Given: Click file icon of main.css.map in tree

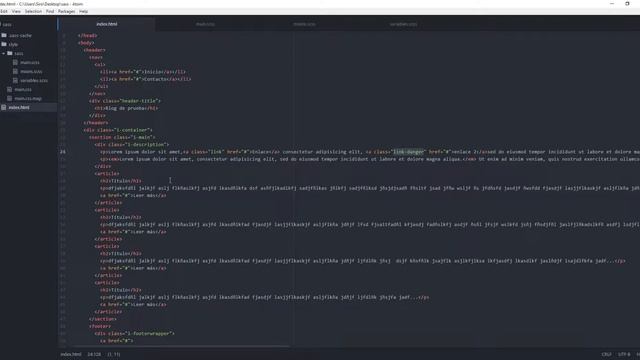Looking at the screenshot, I should (10, 98).
